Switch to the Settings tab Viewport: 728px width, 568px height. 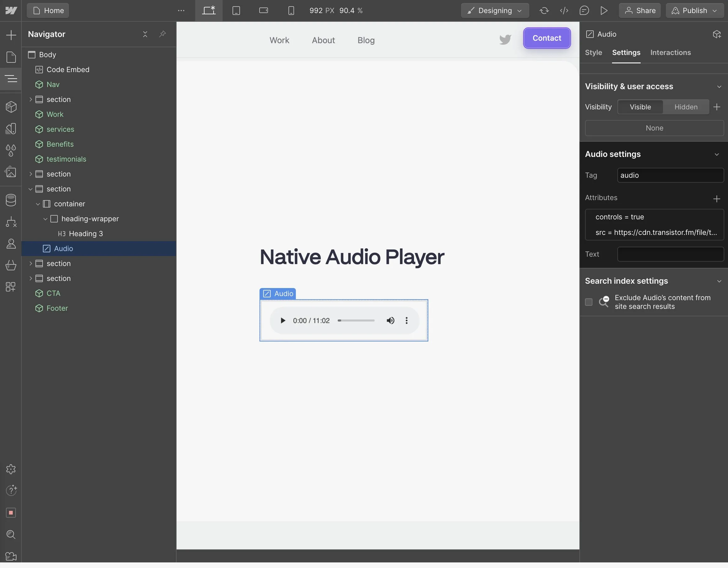click(626, 52)
